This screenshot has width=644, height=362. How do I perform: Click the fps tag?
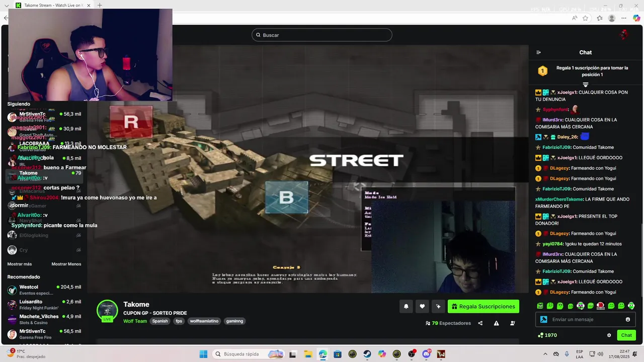click(179, 321)
